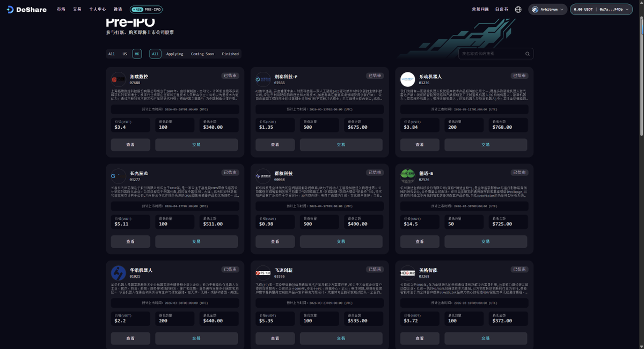This screenshot has width=644, height=349.
Task: Click 交易 on stock 00068 card
Action: 341,241
